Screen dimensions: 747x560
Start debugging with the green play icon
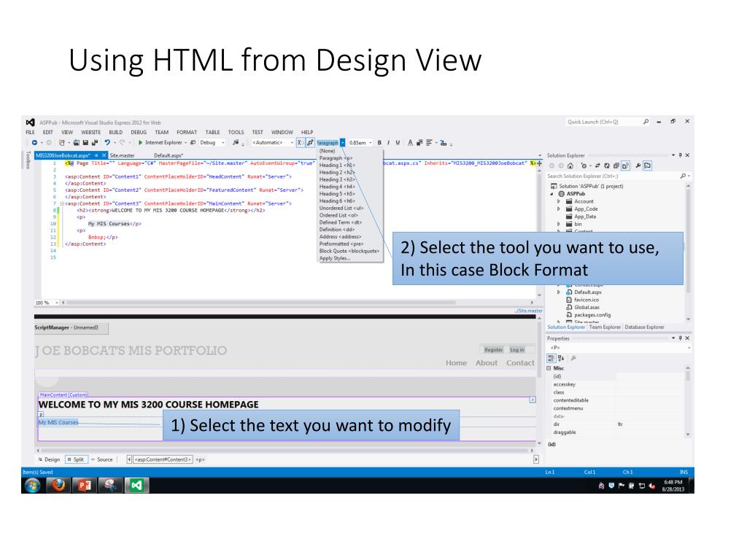141,142
